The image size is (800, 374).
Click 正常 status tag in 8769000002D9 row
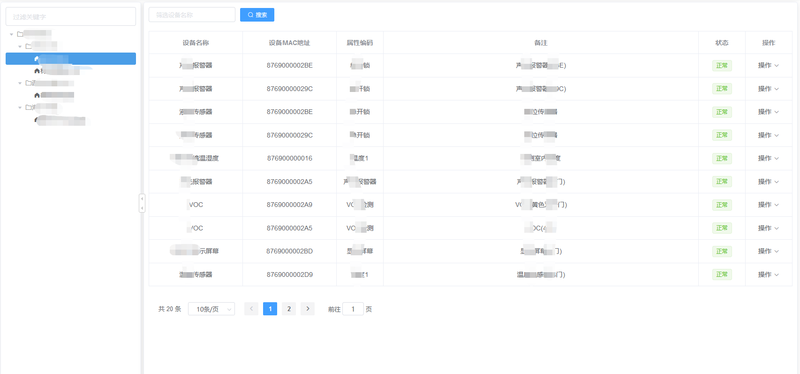tap(722, 275)
